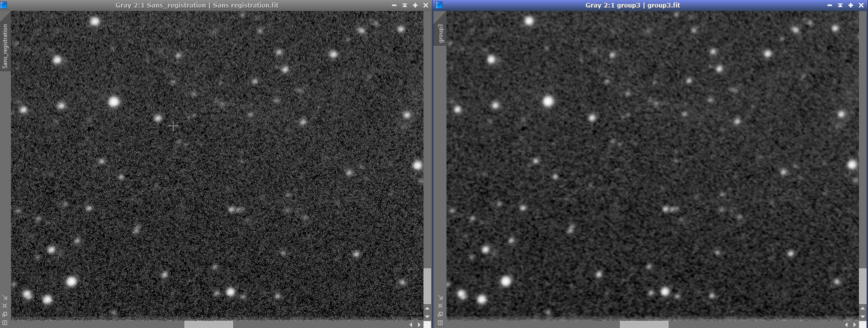Click group3 vertical scrollbar down arrow
This screenshot has height=328, width=868.
point(862,316)
